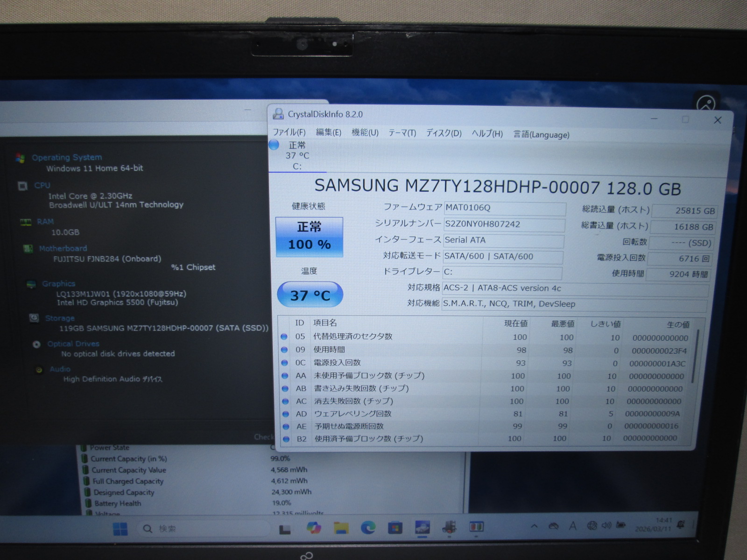Viewport: 747px width, 560px height.
Task: Open Copilot from the taskbar
Action: click(x=314, y=528)
